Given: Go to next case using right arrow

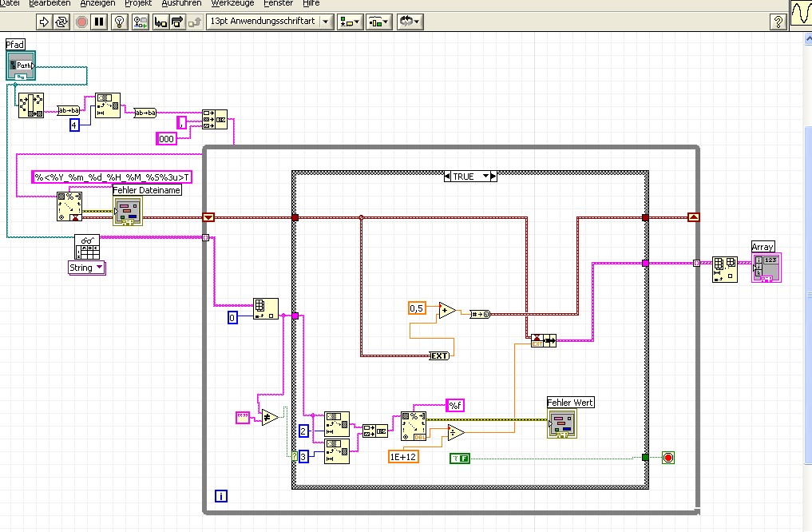Looking at the screenshot, I should pyautogui.click(x=493, y=176).
